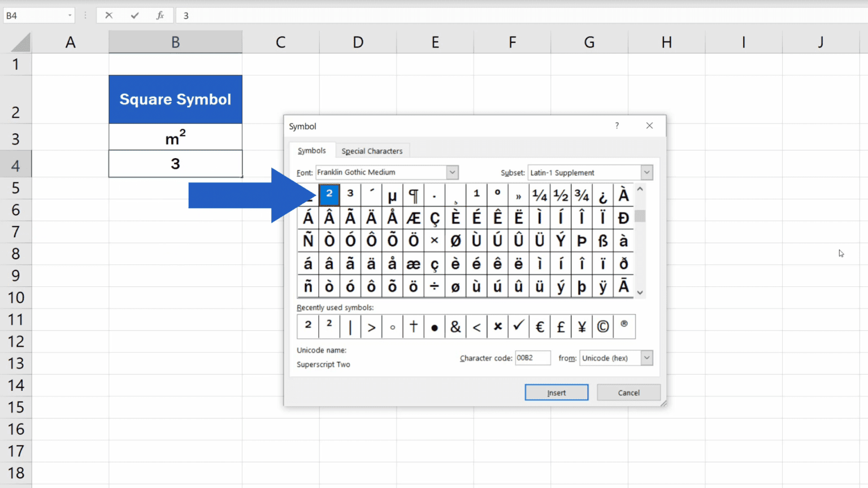Image resolution: width=868 pixels, height=488 pixels.
Task: Click the Cancel (X) icon in the formula bar
Action: pyautogui.click(x=108, y=15)
